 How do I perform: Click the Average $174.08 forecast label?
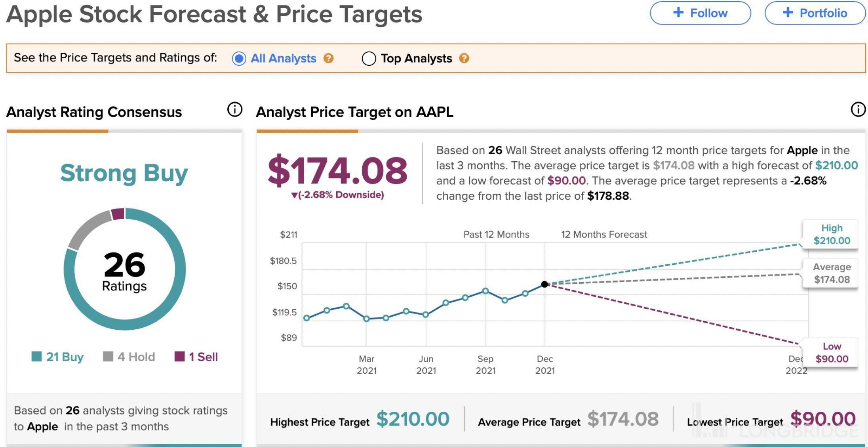pyautogui.click(x=831, y=273)
